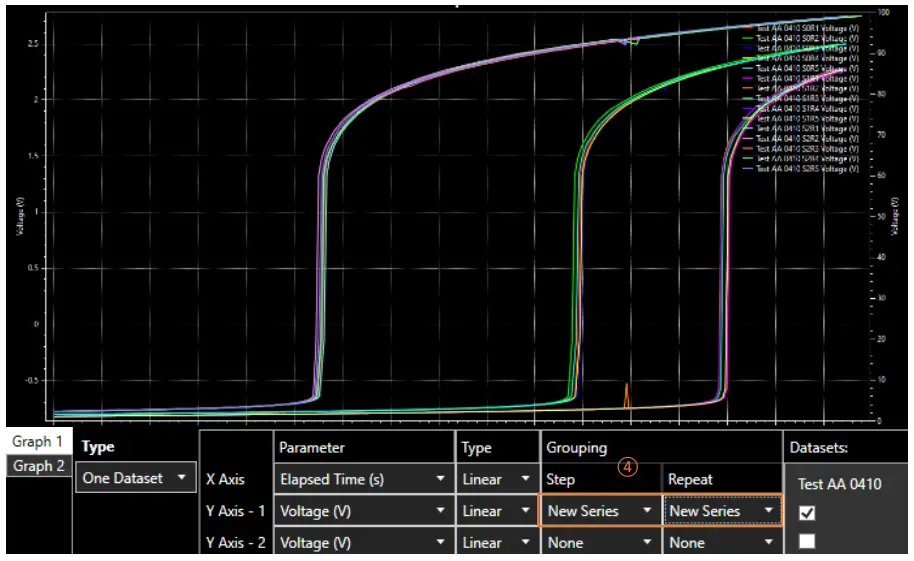914x561 pixels.
Task: Click legend entry Test AA 0410 S0R1 Voltage
Action: click(x=807, y=28)
